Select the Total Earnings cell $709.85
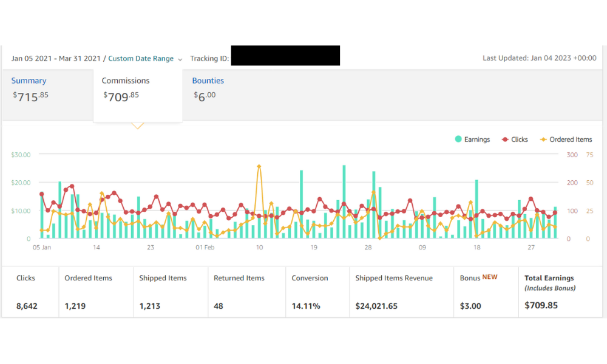The height and width of the screenshot is (364, 607). 560,292
